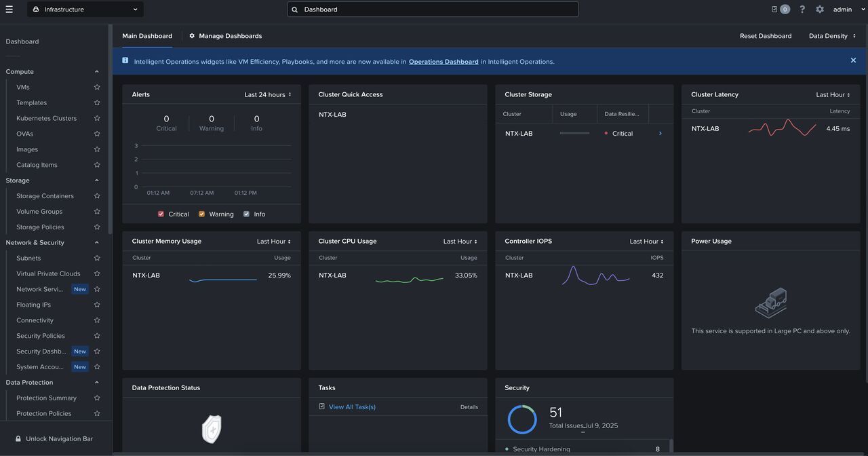Screen dimensions: 868x456
Task: Disable the Info alerts checkbox
Action: pos(247,214)
